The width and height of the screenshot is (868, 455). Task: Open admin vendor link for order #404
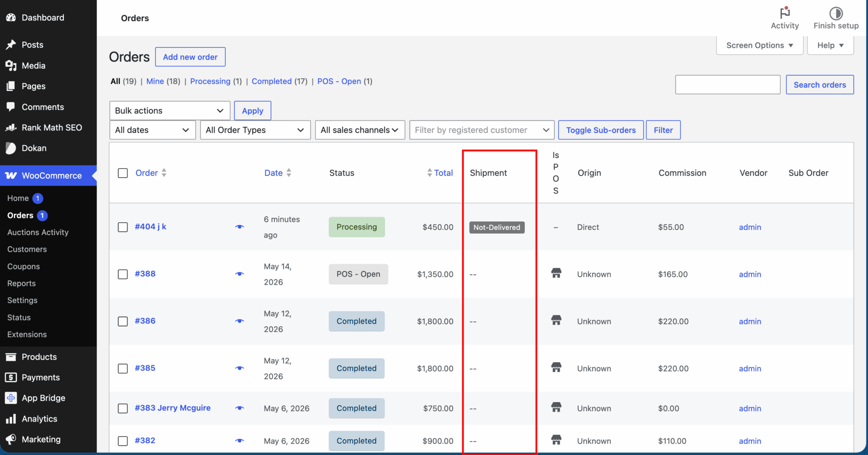coord(750,227)
